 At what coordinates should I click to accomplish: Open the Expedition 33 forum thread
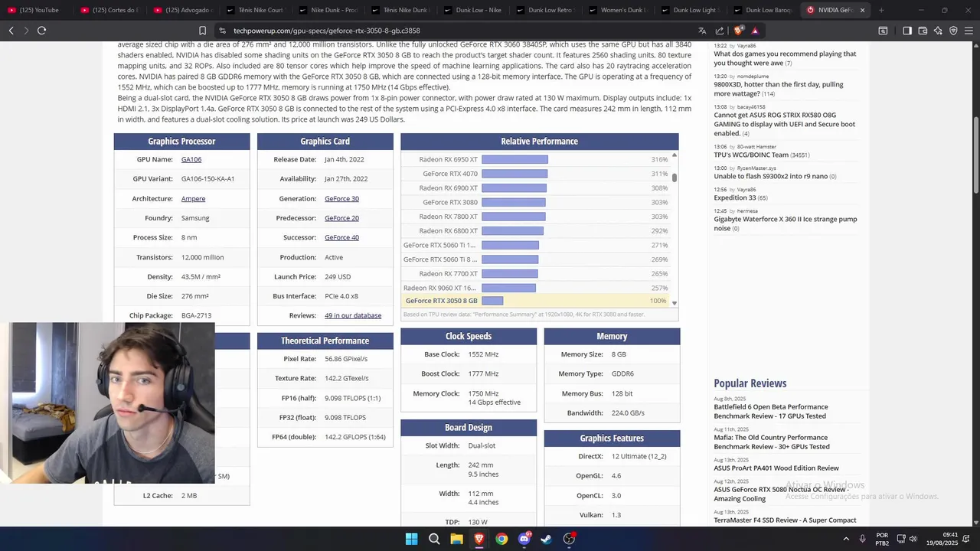click(x=735, y=198)
